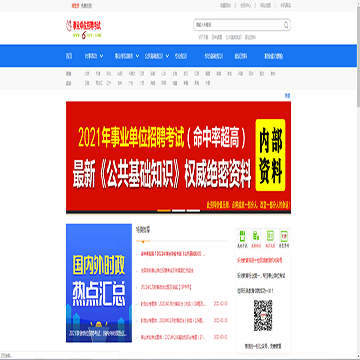Click the yellow 内部资料 badge on the banner
The image size is (360, 360).
[x=270, y=155]
